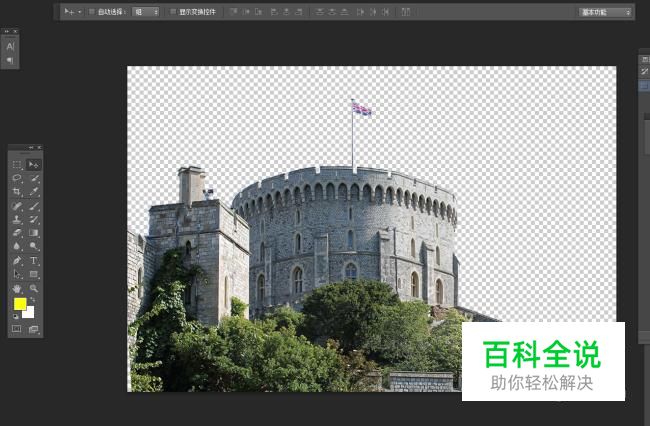Click the flag on the castle tower
This screenshot has width=650, height=426.
[361, 109]
